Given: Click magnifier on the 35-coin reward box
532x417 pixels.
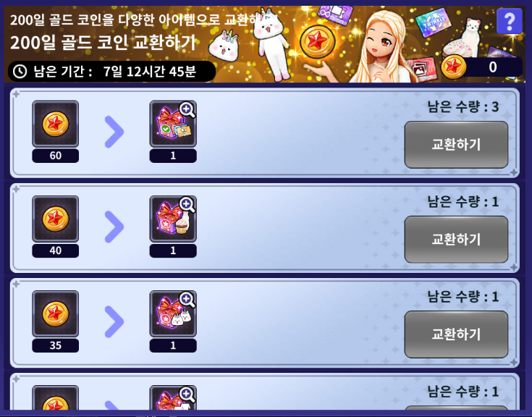Looking at the screenshot, I should coord(187,300).
